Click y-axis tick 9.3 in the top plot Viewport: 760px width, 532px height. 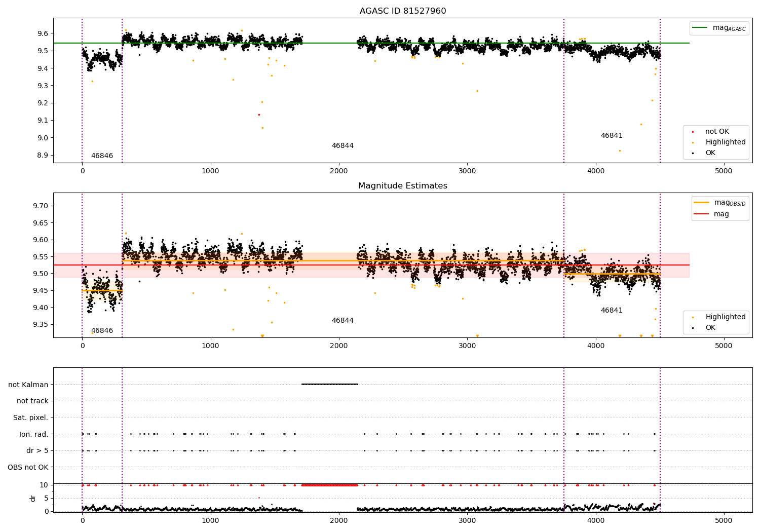43,86
